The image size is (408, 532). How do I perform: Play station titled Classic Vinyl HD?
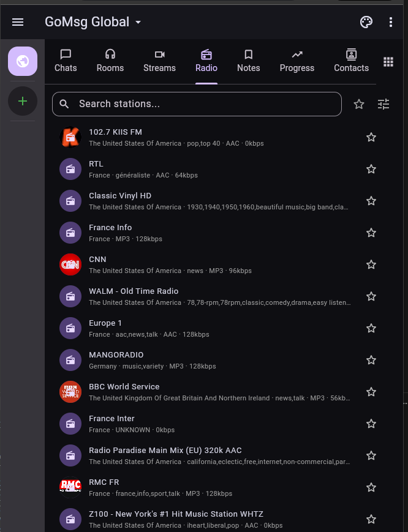[x=120, y=196]
